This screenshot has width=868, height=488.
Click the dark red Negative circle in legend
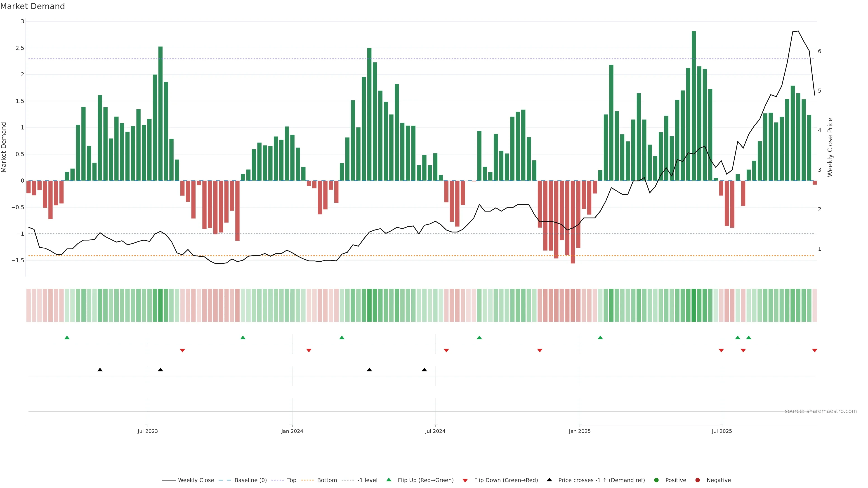click(698, 480)
